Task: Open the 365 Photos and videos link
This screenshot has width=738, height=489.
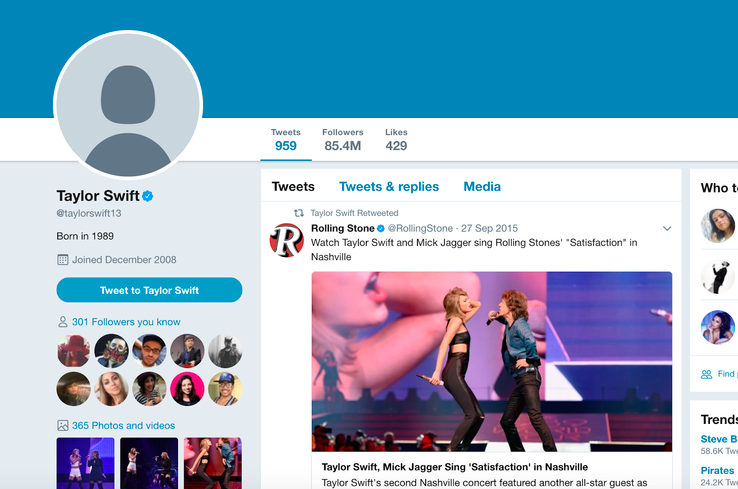Action: coord(123,425)
